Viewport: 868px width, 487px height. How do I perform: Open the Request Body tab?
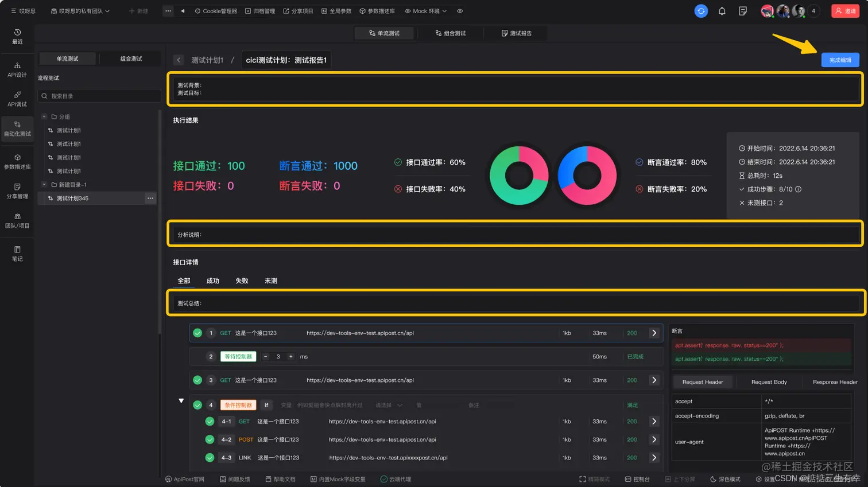[769, 382]
